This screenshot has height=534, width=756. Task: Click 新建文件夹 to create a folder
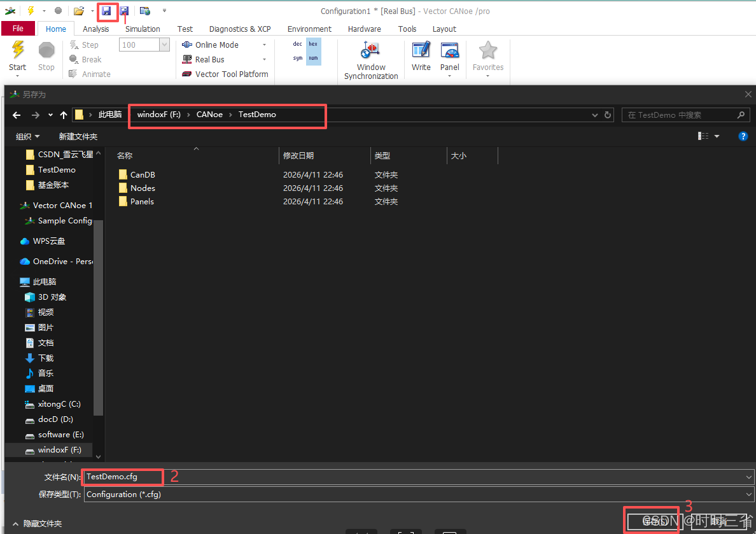pyautogui.click(x=78, y=136)
